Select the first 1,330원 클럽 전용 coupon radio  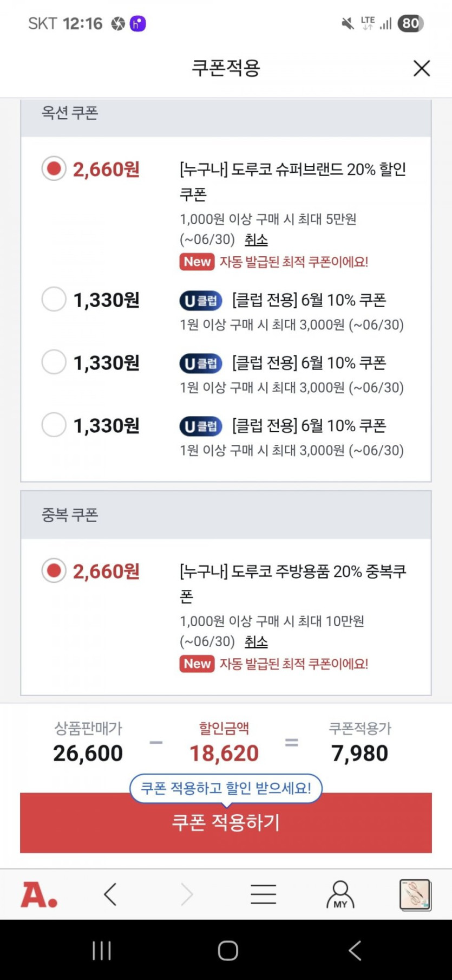54,299
